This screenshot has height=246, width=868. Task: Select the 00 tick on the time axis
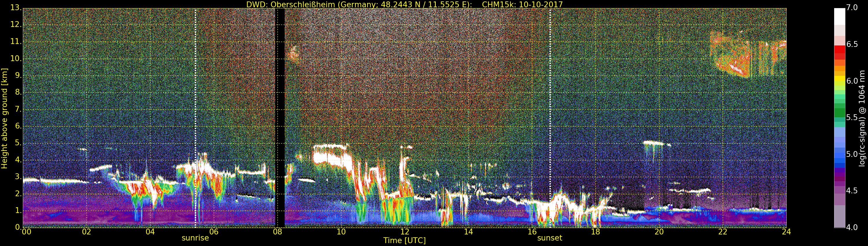26,232
